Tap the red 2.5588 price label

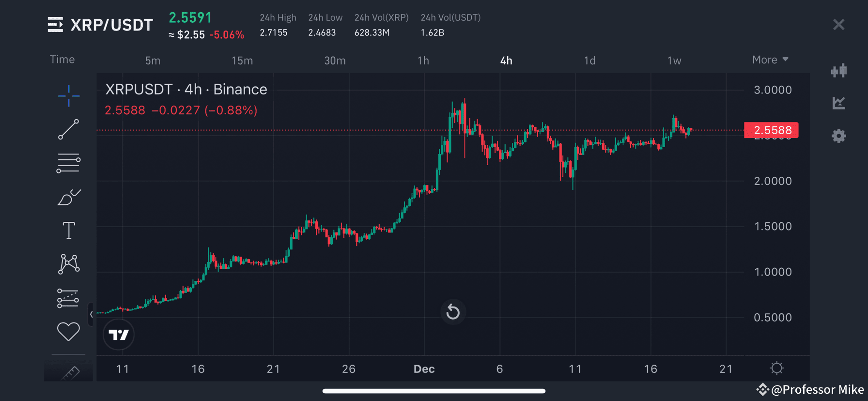tap(771, 130)
